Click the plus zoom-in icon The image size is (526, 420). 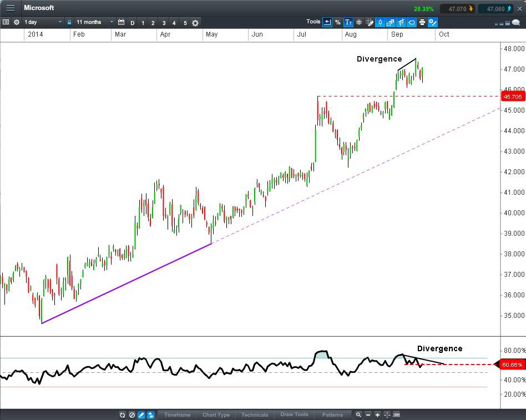point(377,414)
